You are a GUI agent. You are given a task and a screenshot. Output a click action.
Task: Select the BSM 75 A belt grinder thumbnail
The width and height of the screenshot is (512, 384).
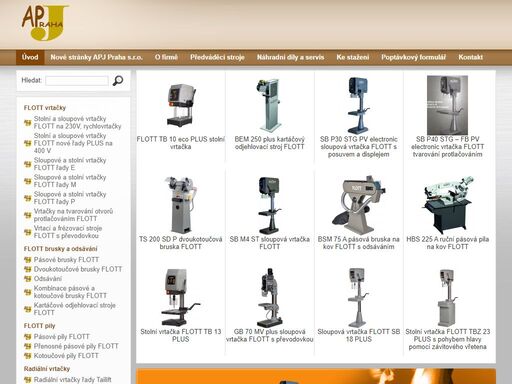359,205
